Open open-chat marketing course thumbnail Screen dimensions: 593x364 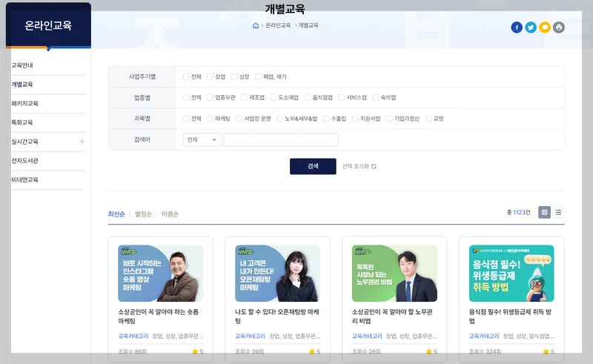coord(277,274)
